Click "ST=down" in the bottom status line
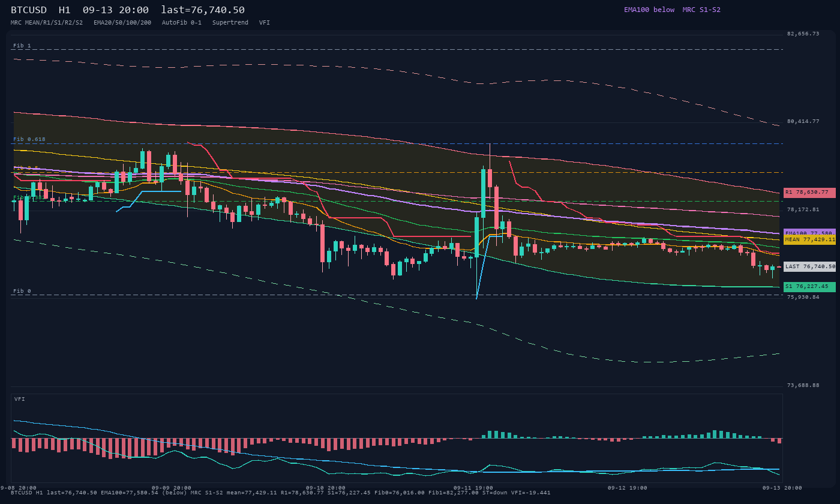Screen dimensions: 840x504 tap(495, 493)
